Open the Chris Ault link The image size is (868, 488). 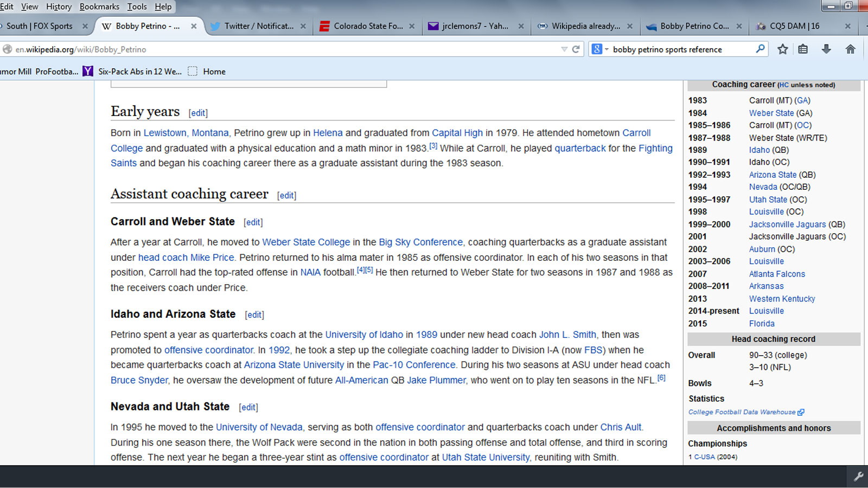[621, 427]
